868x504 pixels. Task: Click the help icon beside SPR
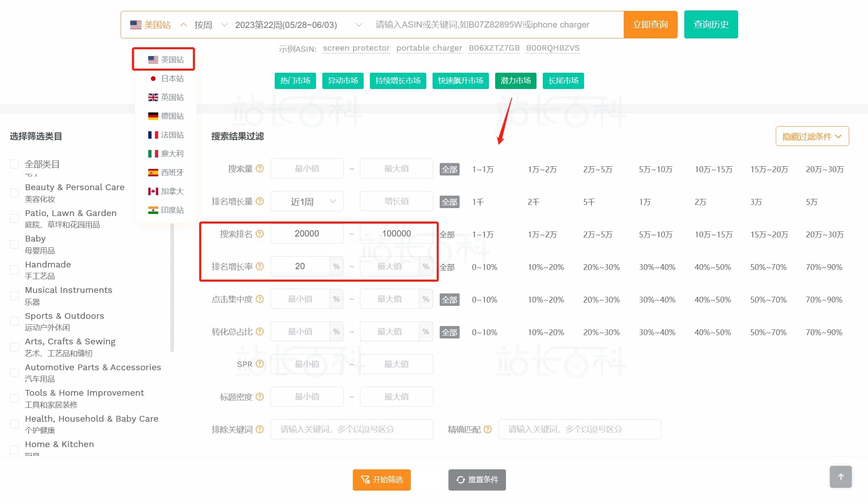260,364
